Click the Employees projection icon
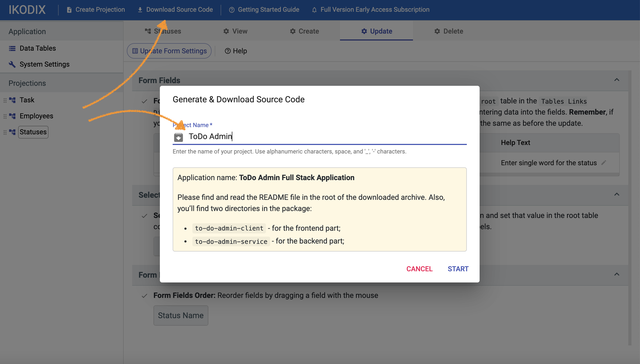The width and height of the screenshot is (640, 364). click(x=12, y=116)
